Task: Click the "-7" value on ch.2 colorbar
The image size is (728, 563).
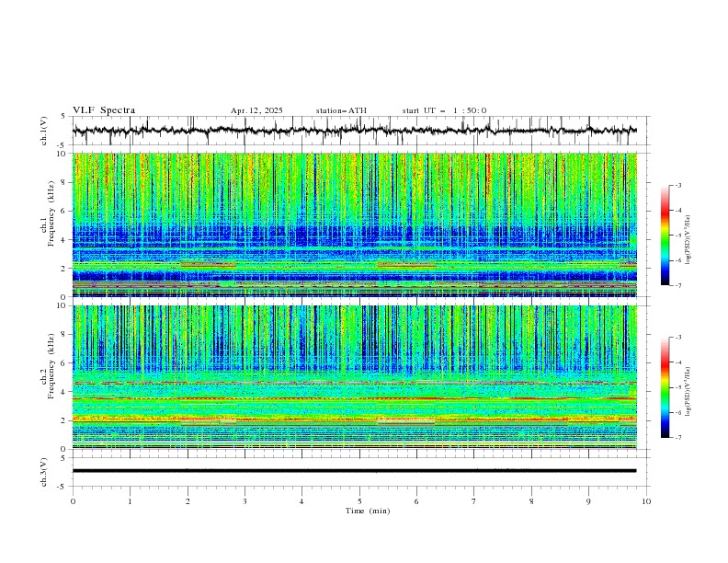Action: [678, 438]
